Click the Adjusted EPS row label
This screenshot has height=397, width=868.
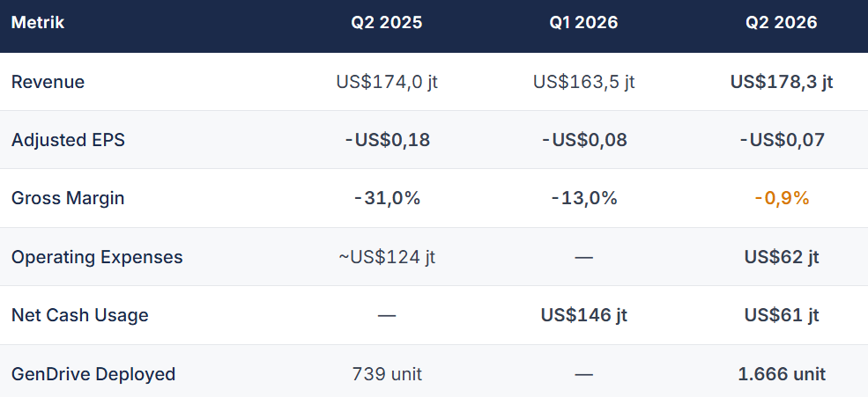pyautogui.click(x=68, y=140)
